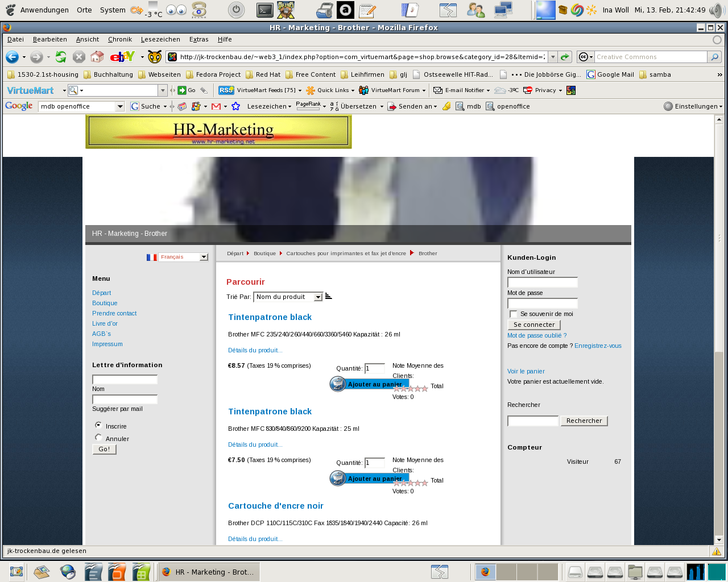Screen dimensions: 728x582
Task: Click the Nom d'utilisateur input field
Action: 543,282
